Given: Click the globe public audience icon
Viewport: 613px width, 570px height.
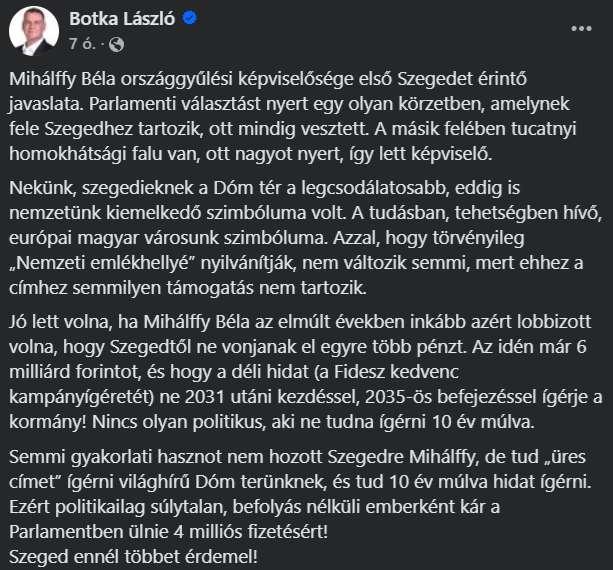Looking at the screenshot, I should point(117,44).
